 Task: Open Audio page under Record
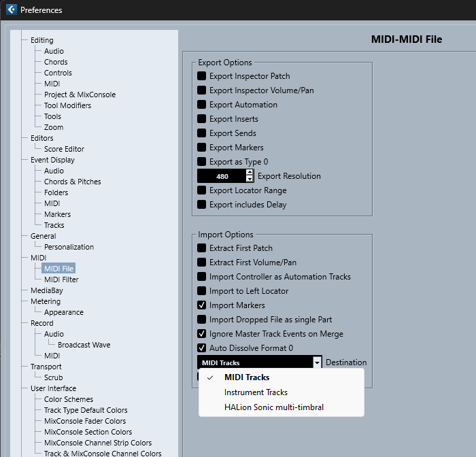coord(54,334)
